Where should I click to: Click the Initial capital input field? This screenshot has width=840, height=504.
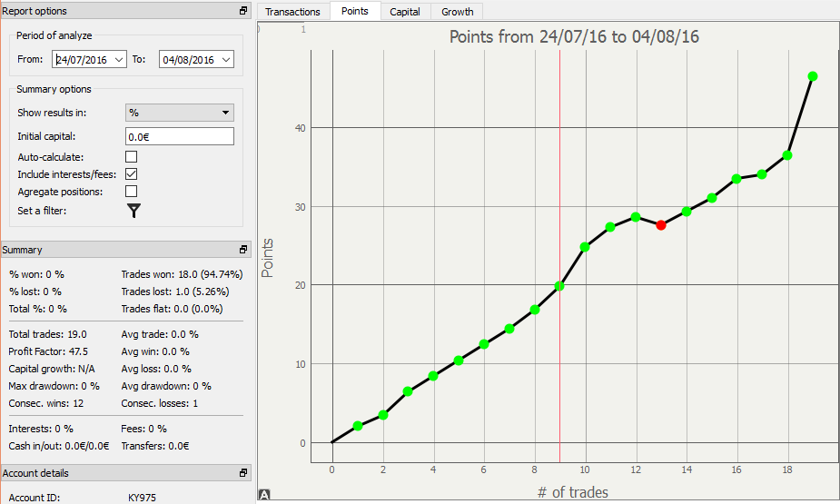coord(180,136)
